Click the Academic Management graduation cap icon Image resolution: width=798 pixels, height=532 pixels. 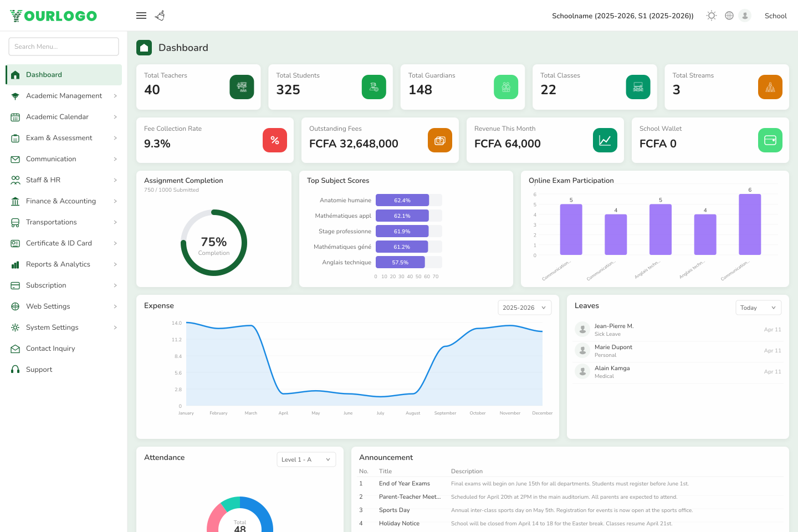click(x=16, y=96)
